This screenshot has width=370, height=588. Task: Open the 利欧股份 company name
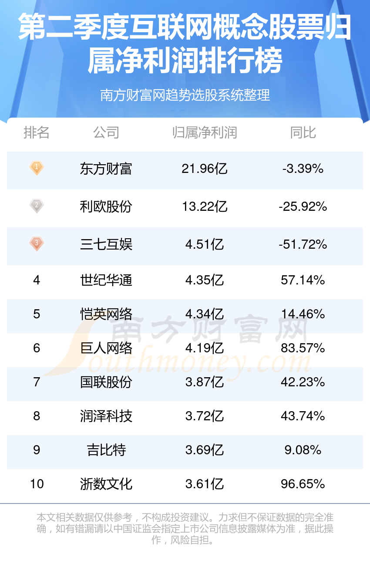pos(106,206)
